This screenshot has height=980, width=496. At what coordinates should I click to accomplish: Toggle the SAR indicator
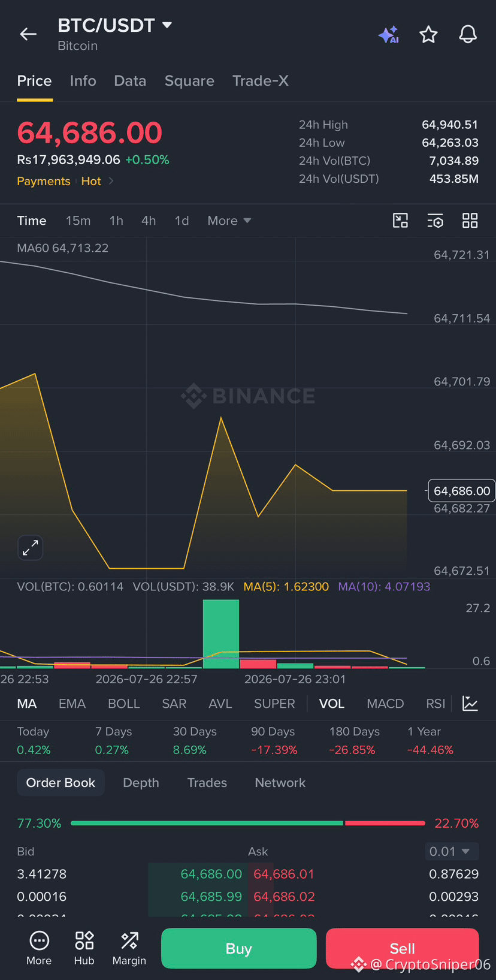(174, 704)
